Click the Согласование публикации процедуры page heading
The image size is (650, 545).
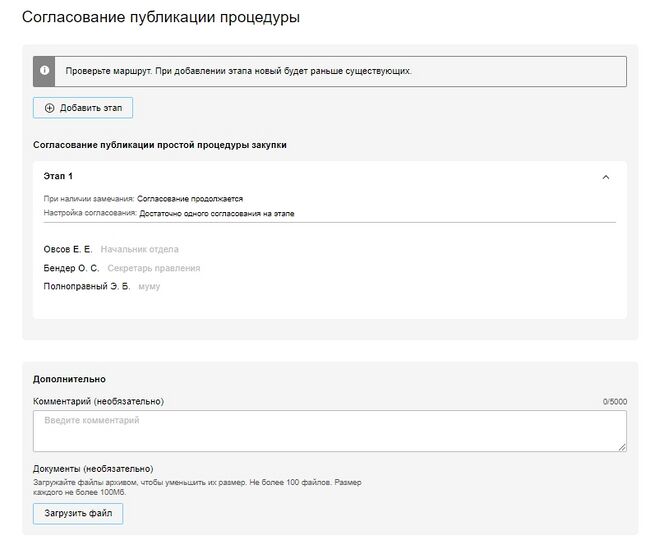[161, 18]
